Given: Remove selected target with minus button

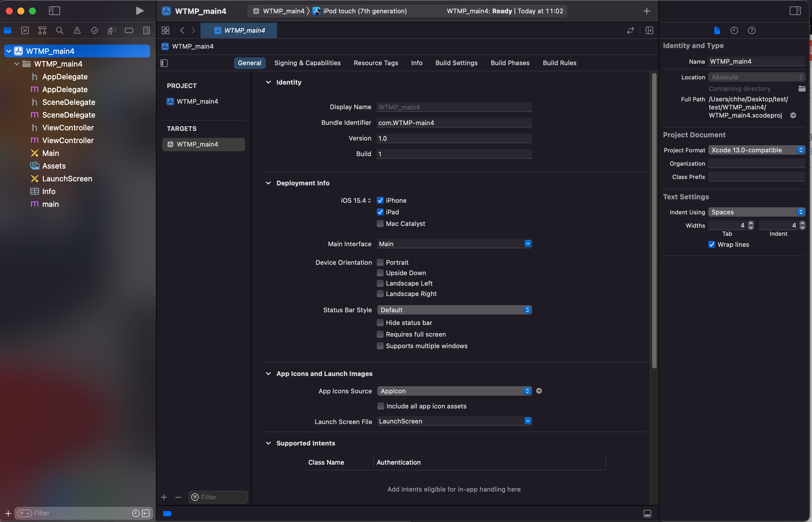Looking at the screenshot, I should point(178,497).
